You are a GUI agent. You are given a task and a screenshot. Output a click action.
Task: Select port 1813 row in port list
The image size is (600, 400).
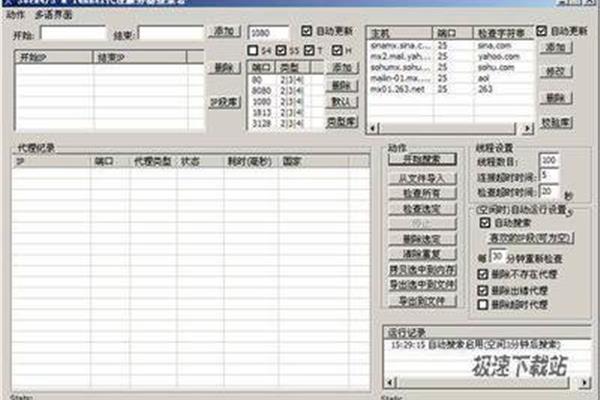pos(285,113)
